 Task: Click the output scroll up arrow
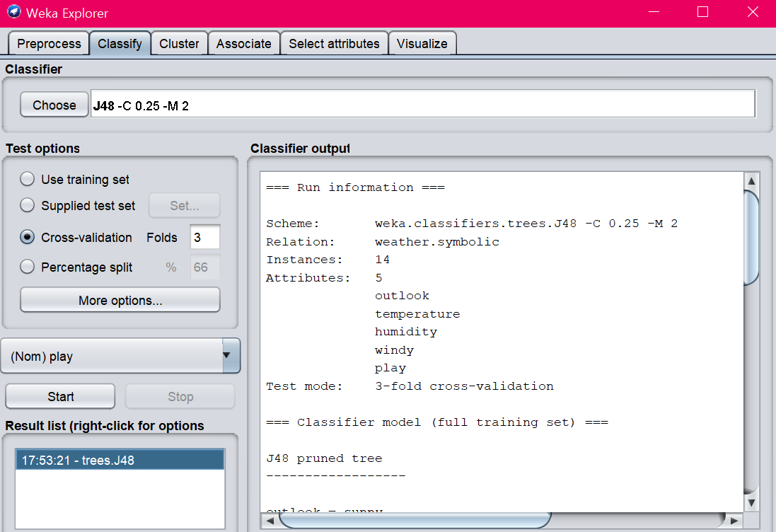(751, 180)
